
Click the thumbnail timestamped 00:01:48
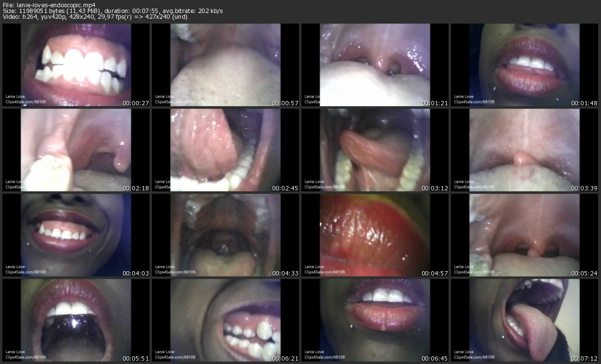(525, 65)
